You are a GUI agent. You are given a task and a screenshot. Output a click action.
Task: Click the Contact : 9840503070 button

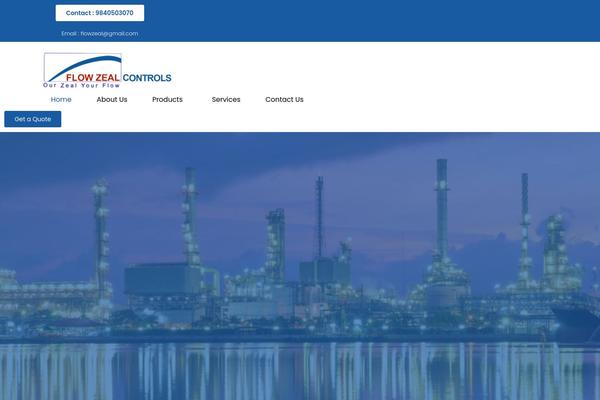click(99, 13)
